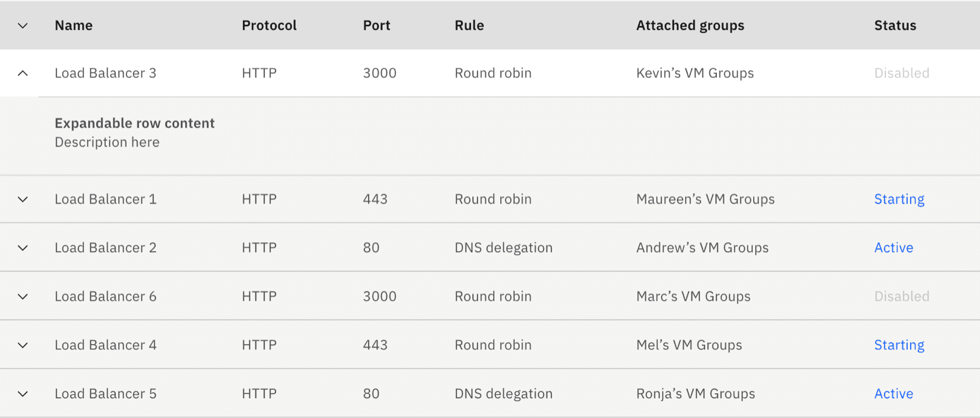Screen dimensions: 980x418
Task: Collapse the Load Balancer 3 row
Action: [23, 73]
